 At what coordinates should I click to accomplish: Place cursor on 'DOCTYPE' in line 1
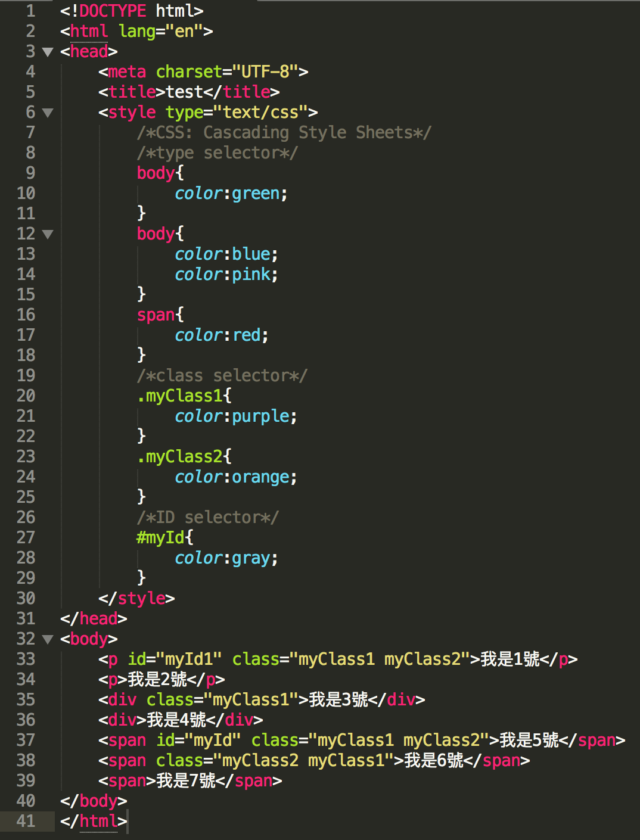[x=113, y=11]
